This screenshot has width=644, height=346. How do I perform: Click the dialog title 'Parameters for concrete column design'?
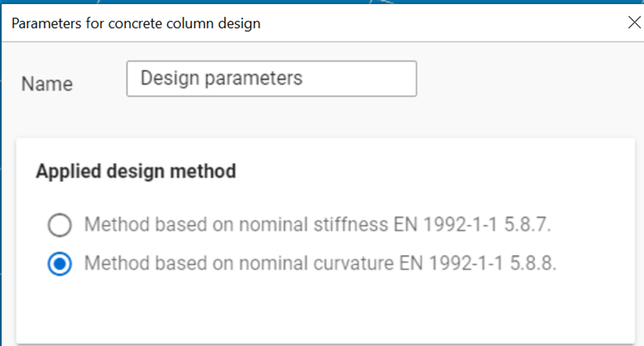[136, 23]
